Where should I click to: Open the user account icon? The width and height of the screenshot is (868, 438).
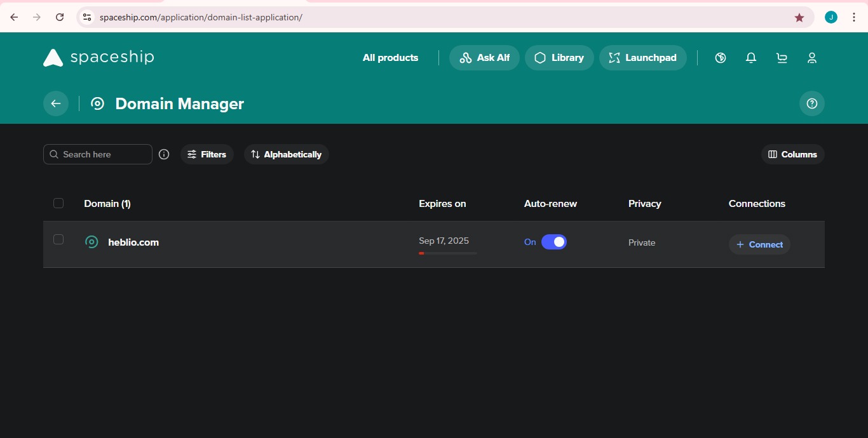click(812, 58)
